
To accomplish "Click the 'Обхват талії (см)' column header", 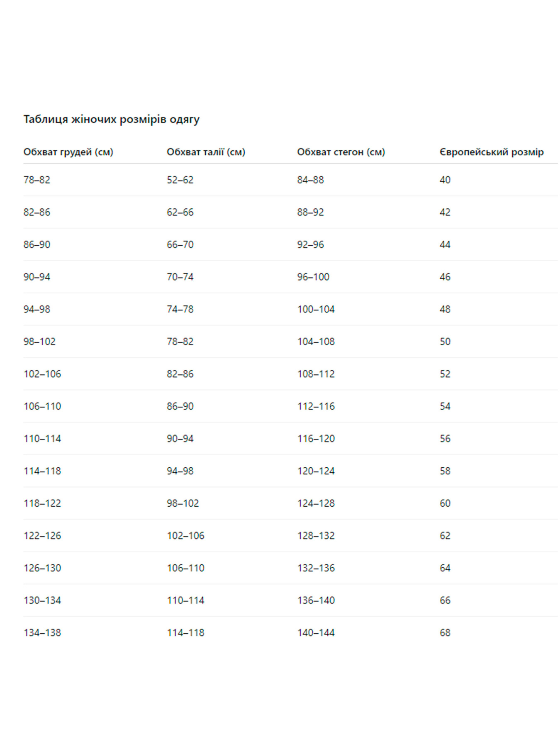I will coord(206,152).
